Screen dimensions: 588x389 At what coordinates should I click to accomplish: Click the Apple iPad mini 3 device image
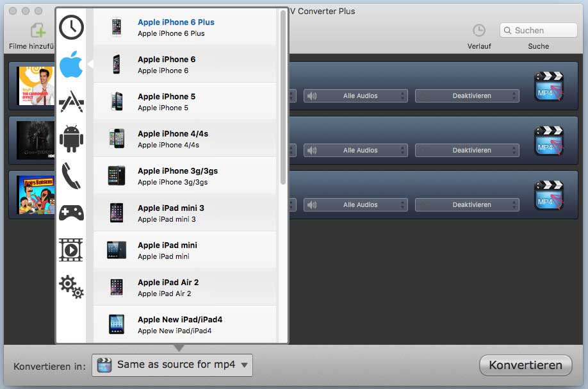(x=117, y=213)
